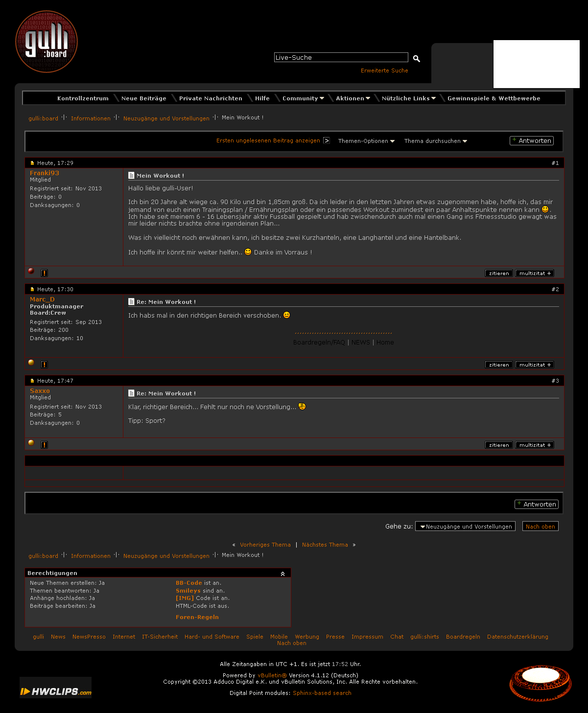Report Franki93's post via warning icon

44,273
